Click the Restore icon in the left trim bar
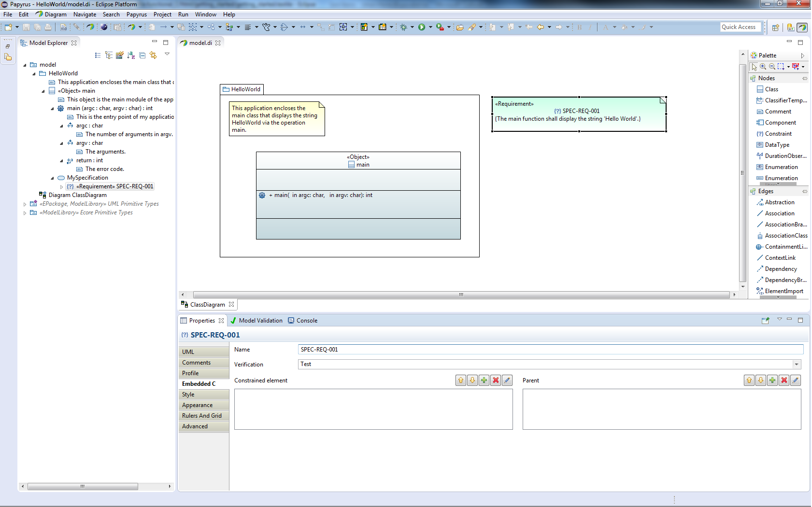This screenshot has width=812, height=507. [8, 46]
